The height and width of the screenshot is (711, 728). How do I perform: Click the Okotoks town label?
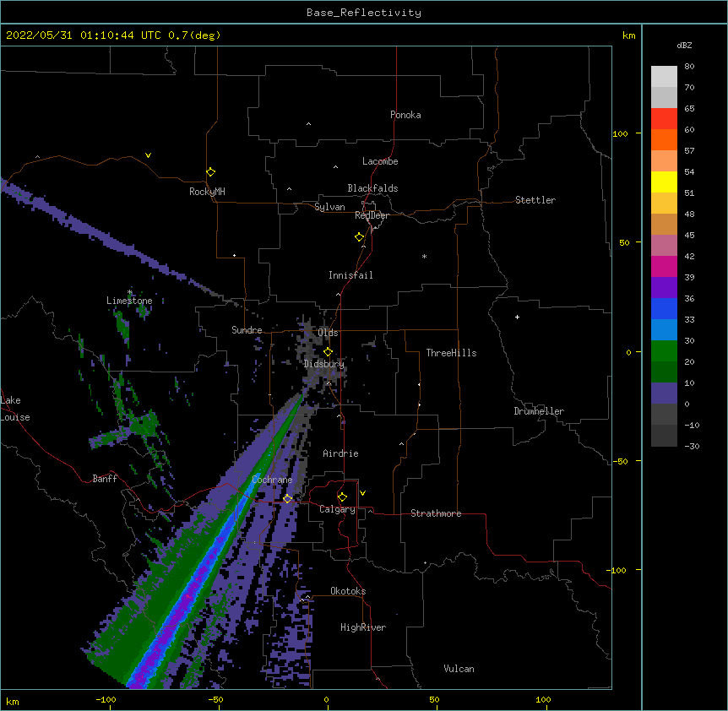348,591
